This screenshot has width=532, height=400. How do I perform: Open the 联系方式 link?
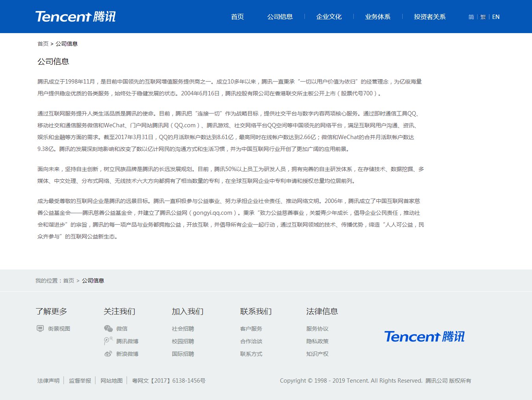tap(251, 354)
